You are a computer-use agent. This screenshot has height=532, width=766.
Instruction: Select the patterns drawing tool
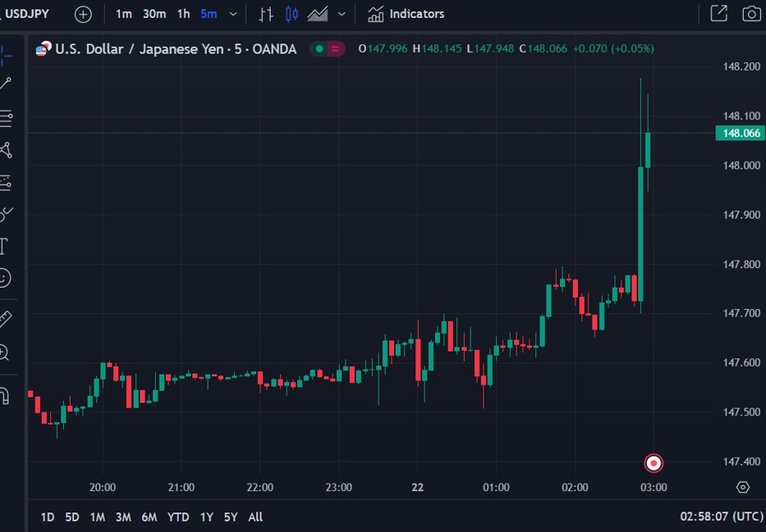pyautogui.click(x=6, y=150)
